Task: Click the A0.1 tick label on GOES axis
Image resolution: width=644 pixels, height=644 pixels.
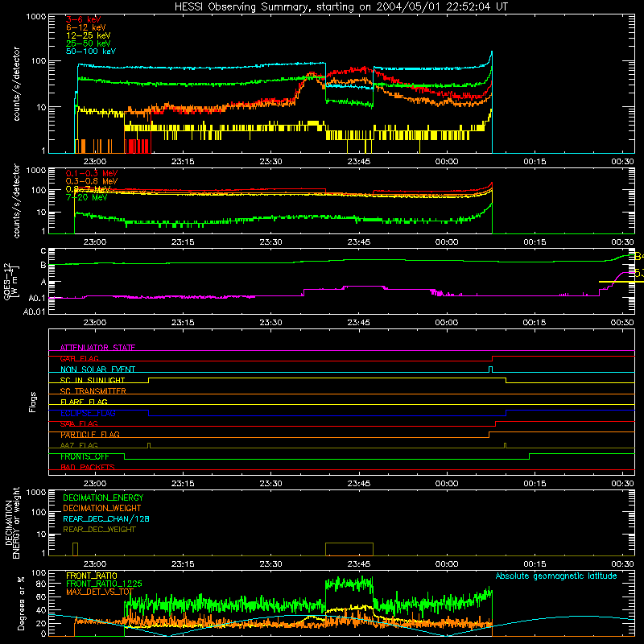Action: (37, 298)
